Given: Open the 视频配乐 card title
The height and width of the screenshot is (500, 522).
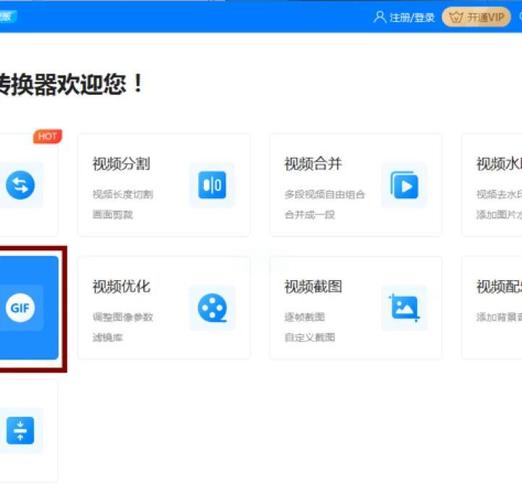Looking at the screenshot, I should point(499,286).
